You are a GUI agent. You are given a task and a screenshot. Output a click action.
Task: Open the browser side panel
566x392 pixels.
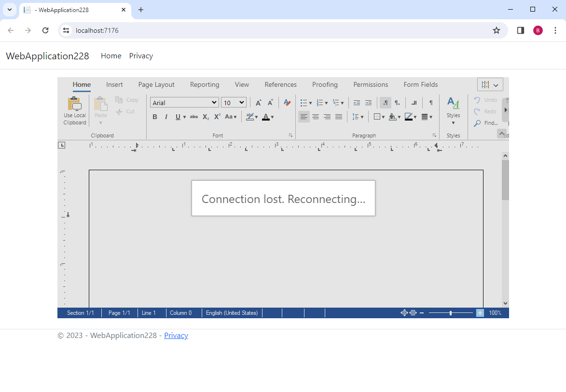tap(521, 30)
